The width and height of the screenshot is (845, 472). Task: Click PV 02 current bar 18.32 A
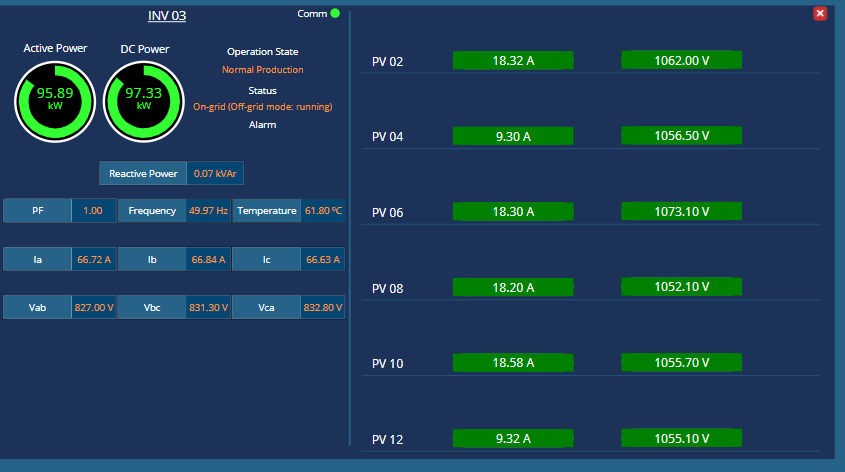pos(513,61)
